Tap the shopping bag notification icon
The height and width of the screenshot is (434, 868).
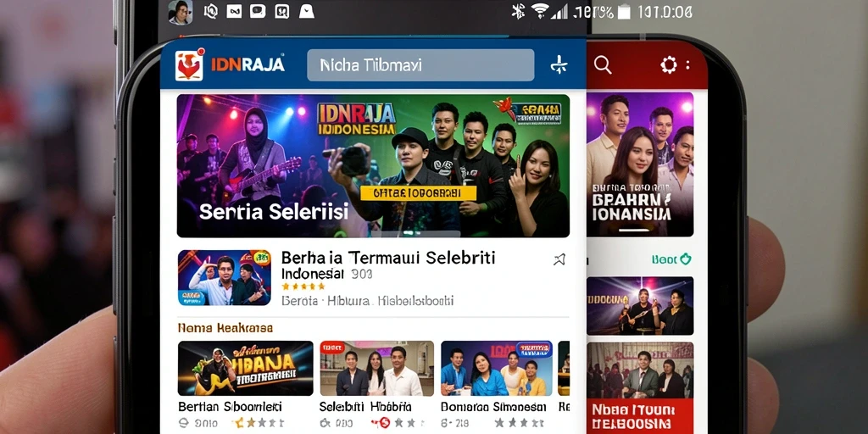306,11
